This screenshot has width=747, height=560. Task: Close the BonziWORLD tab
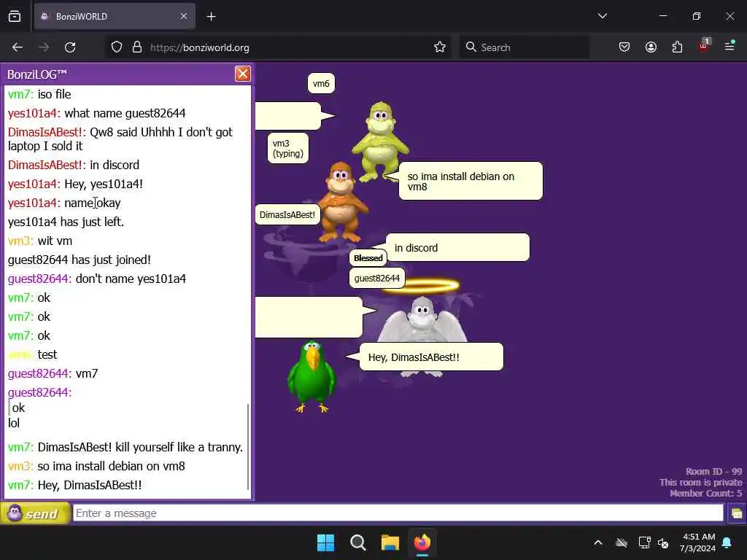pos(184,17)
